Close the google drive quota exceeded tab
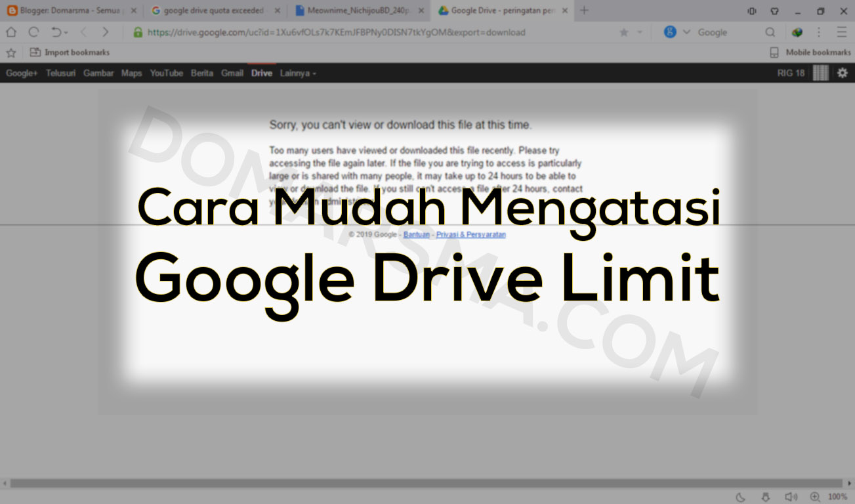 278,10
